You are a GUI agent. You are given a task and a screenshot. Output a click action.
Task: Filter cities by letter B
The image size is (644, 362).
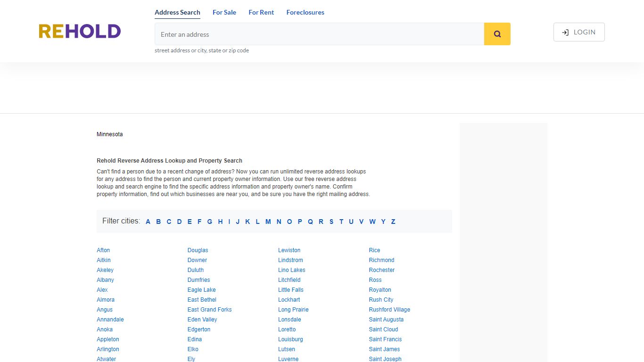158,222
